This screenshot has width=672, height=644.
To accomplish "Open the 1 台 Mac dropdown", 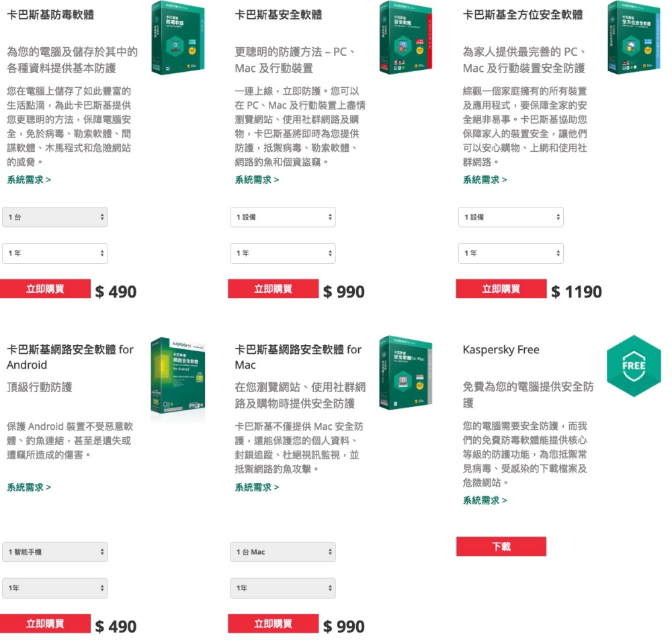I will (283, 552).
